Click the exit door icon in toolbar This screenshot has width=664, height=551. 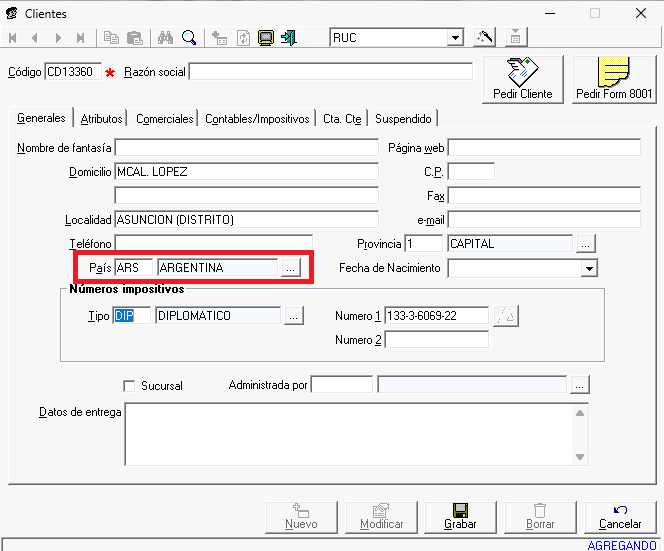coord(289,38)
